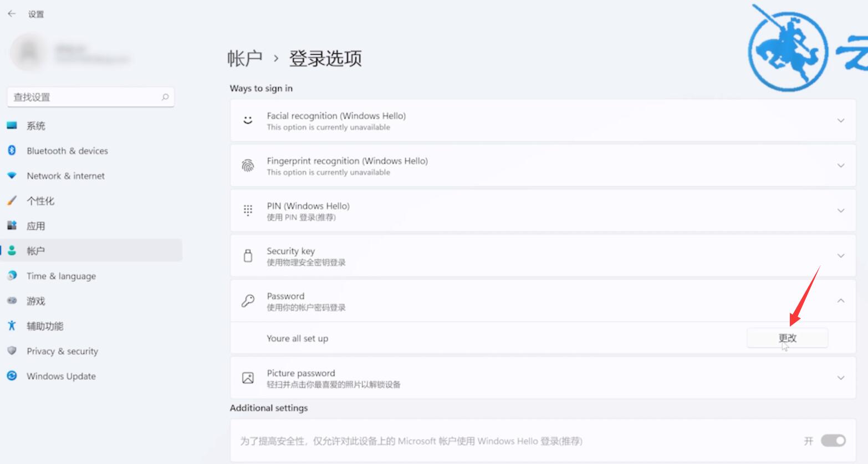The image size is (868, 464).
Task: Click the Privacy & security shield icon
Action: click(12, 350)
